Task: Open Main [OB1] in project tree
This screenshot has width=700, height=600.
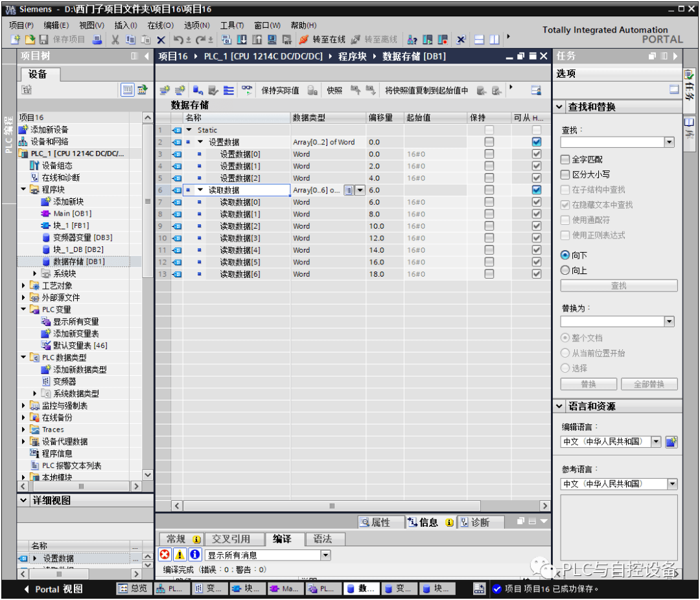Action: tap(73, 214)
